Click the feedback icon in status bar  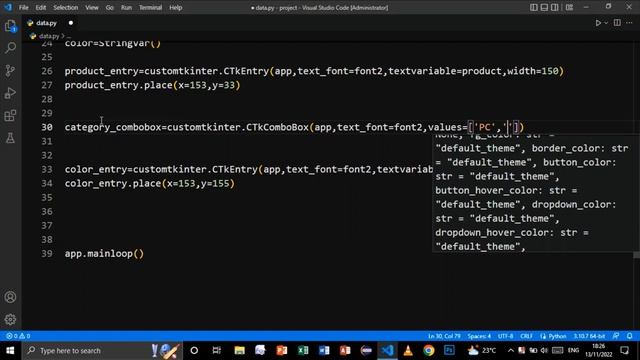click(616, 336)
